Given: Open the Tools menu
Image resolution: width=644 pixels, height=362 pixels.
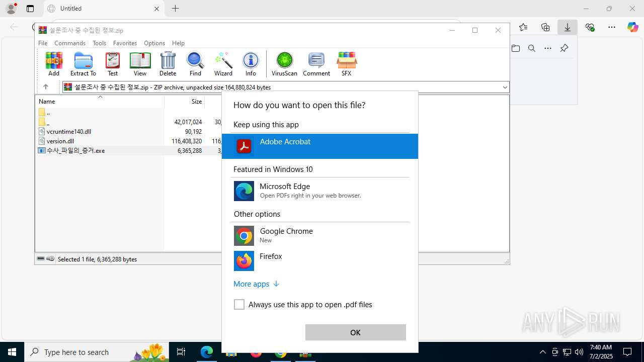Looking at the screenshot, I should (x=99, y=43).
